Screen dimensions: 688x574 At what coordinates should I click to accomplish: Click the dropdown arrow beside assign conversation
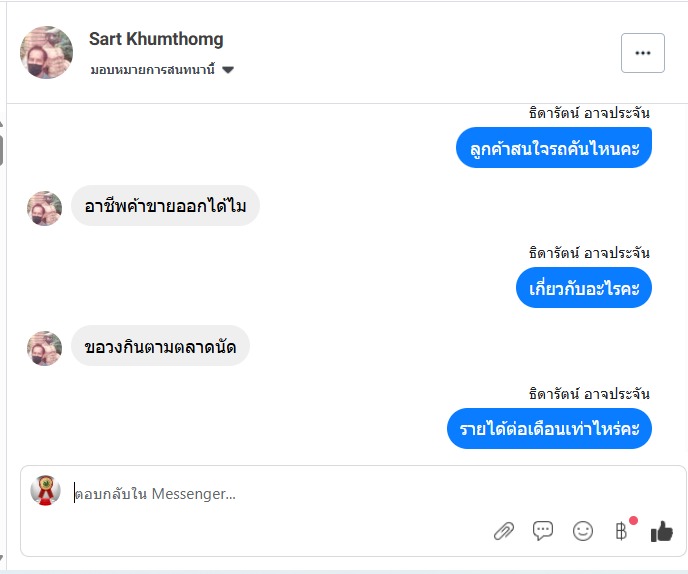click(x=228, y=70)
